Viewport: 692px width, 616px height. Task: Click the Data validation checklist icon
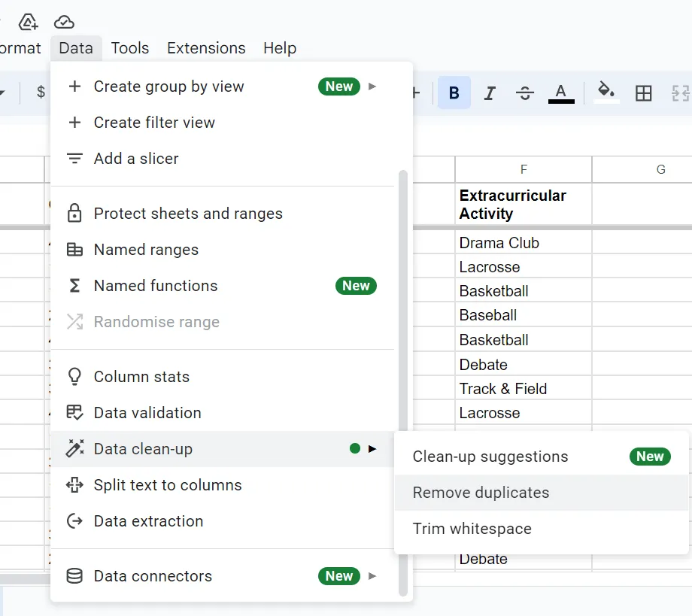pyautogui.click(x=74, y=413)
